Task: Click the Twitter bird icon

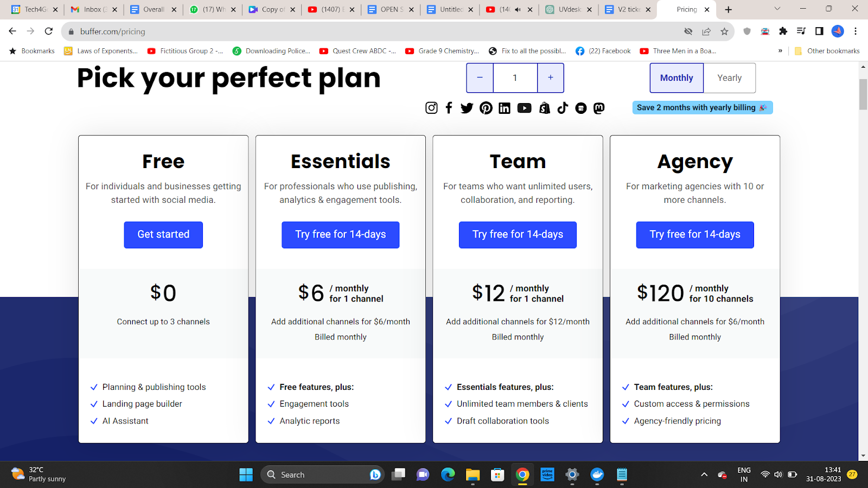Action: [x=467, y=108]
